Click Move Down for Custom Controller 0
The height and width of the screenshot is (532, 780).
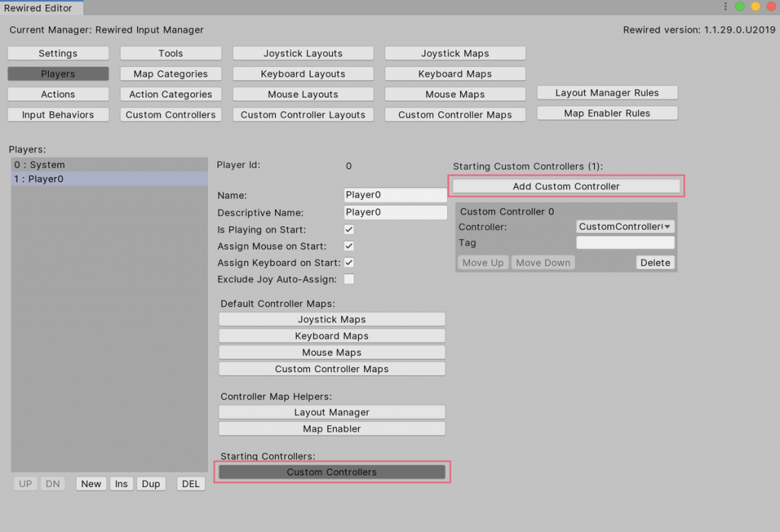(543, 263)
